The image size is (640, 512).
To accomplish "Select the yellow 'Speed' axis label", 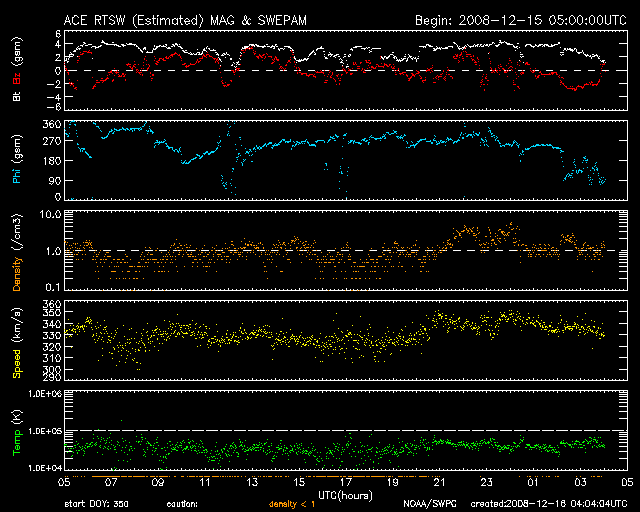I will tap(17, 364).
